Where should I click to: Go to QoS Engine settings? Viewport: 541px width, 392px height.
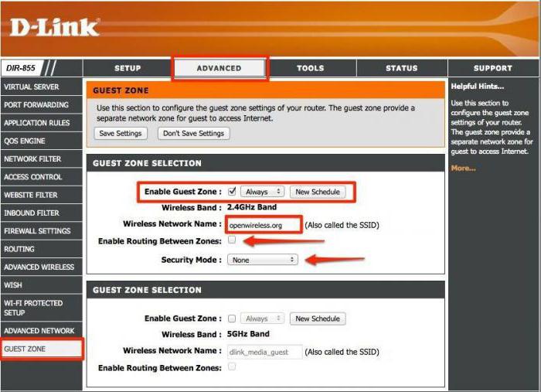pyautogui.click(x=41, y=141)
